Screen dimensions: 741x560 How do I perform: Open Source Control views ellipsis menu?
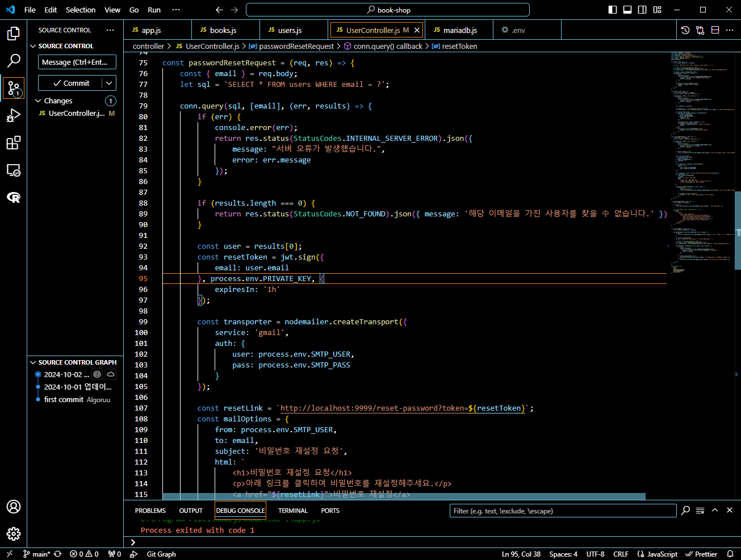[x=110, y=30]
